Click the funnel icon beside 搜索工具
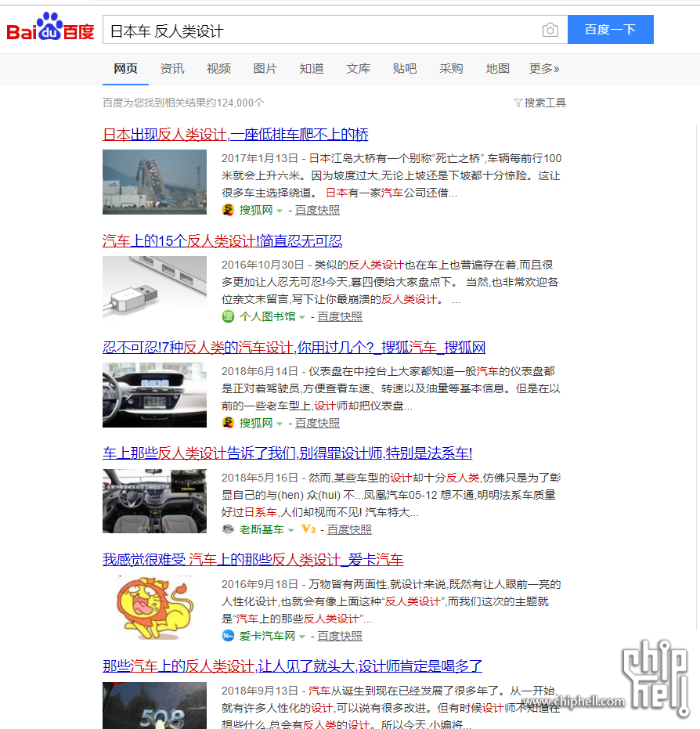The image size is (700, 729). [x=518, y=103]
